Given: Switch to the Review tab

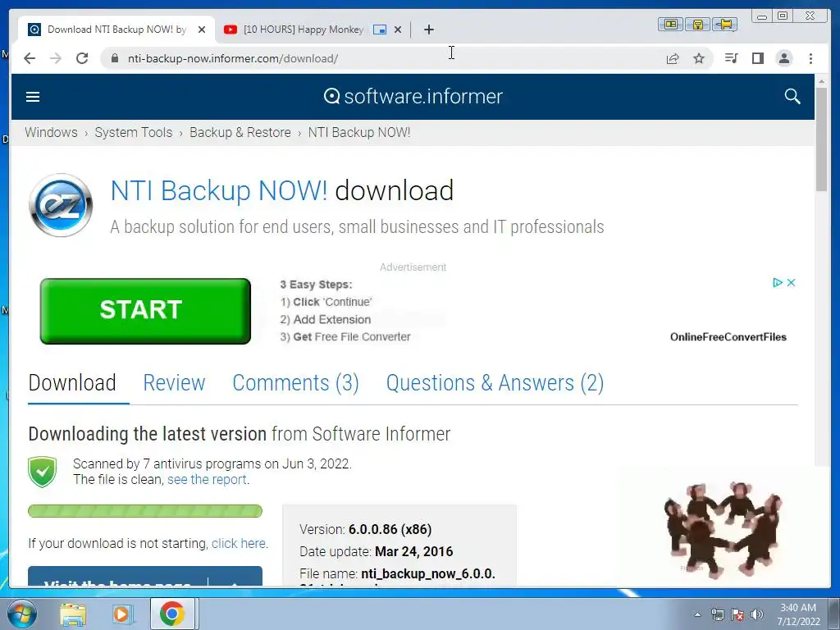Looking at the screenshot, I should 174,383.
